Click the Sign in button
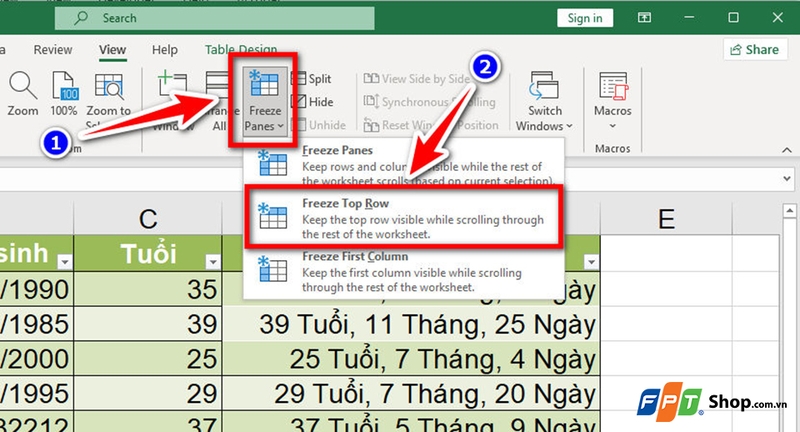This screenshot has height=432, width=800. 585,18
